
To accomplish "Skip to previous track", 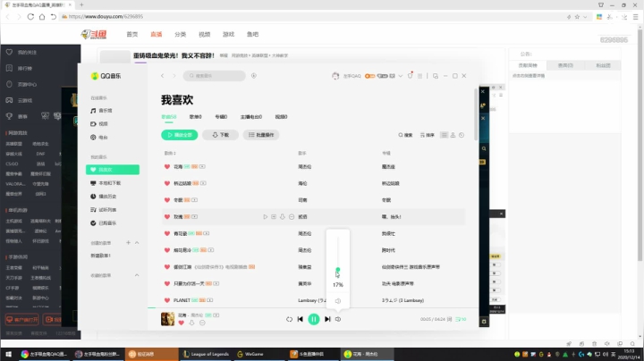I will pyautogui.click(x=301, y=319).
